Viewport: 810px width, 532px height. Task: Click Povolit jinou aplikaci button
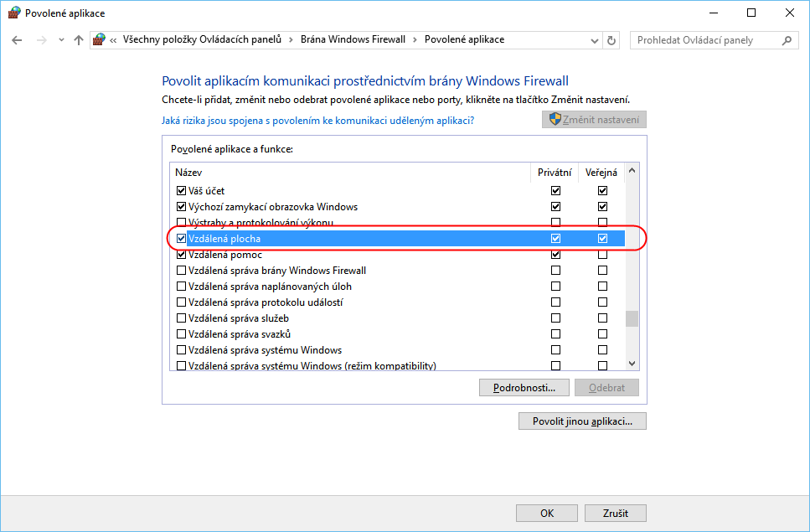coord(583,421)
